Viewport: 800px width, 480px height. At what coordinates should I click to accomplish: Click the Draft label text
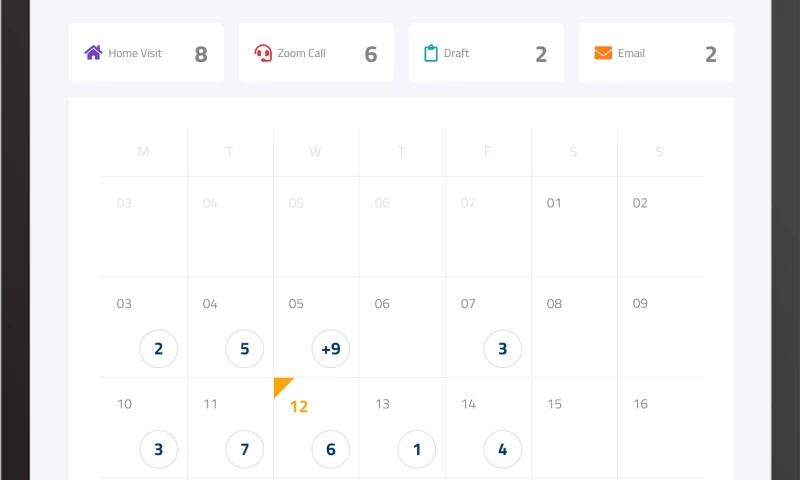click(456, 53)
